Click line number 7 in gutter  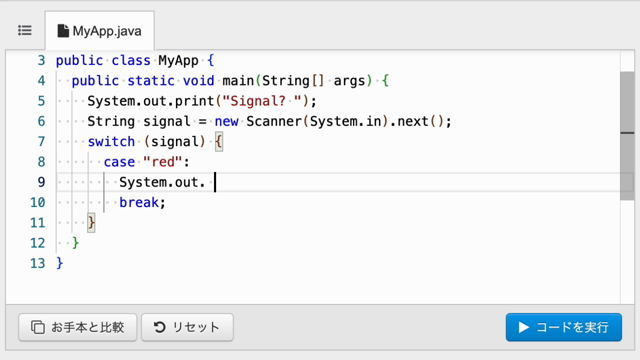(x=41, y=142)
